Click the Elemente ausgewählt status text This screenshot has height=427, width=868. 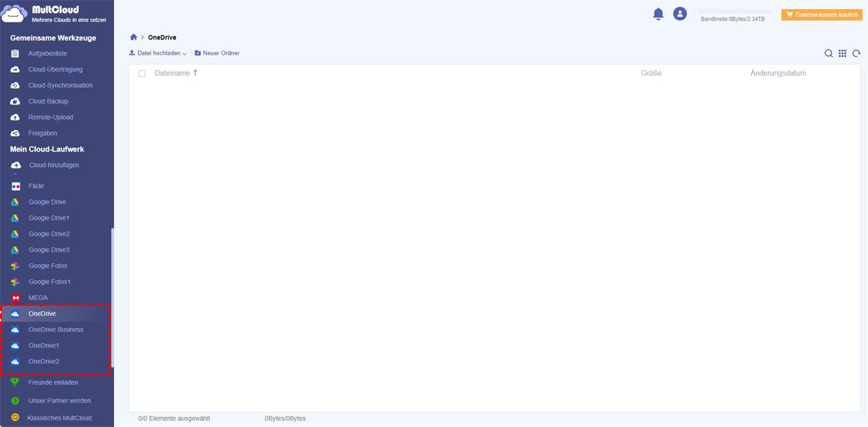click(174, 419)
